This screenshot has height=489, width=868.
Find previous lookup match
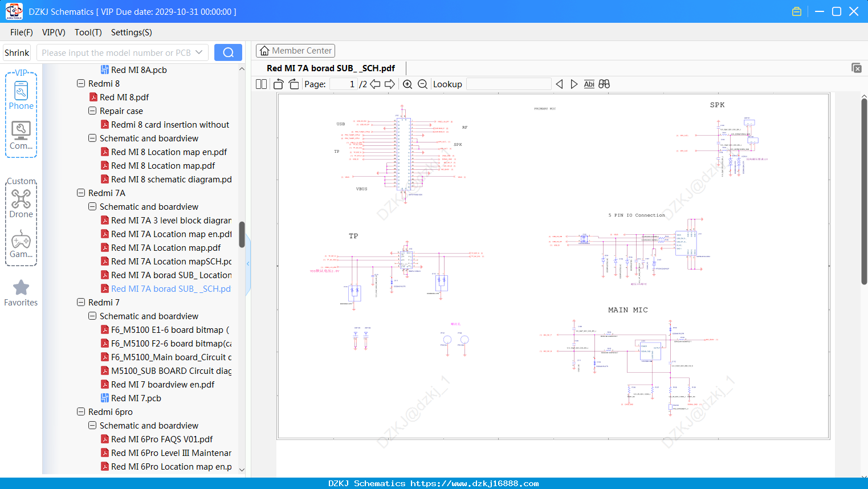coord(559,84)
